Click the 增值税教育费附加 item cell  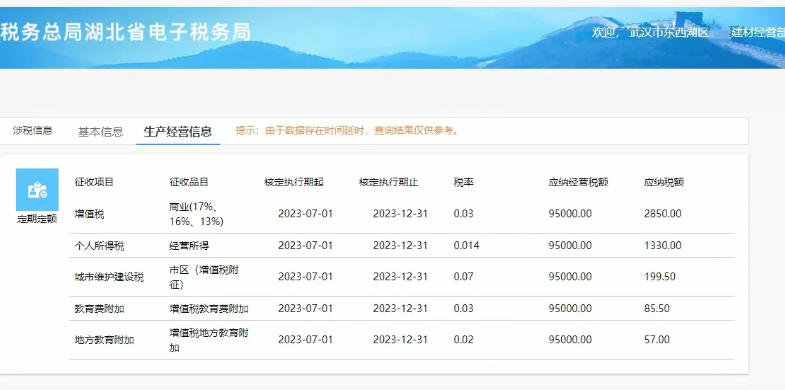click(x=209, y=309)
